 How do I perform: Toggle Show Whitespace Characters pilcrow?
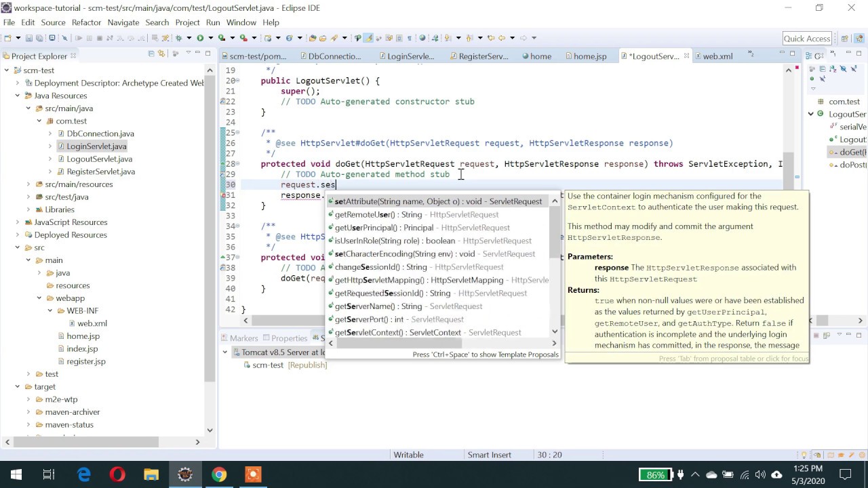[410, 38]
